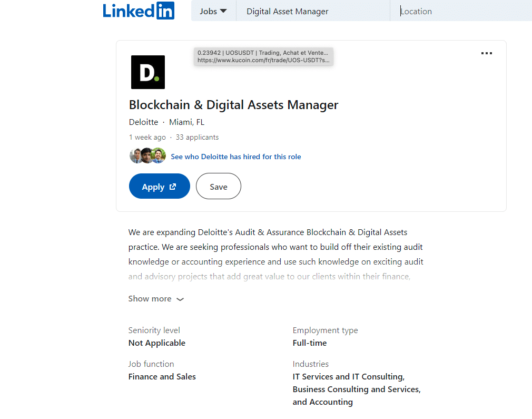
Task: Click the hired employees profile photos
Action: tap(147, 156)
